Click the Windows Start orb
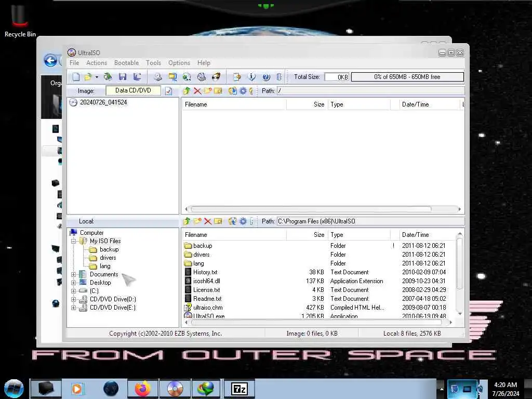 pos(14,389)
